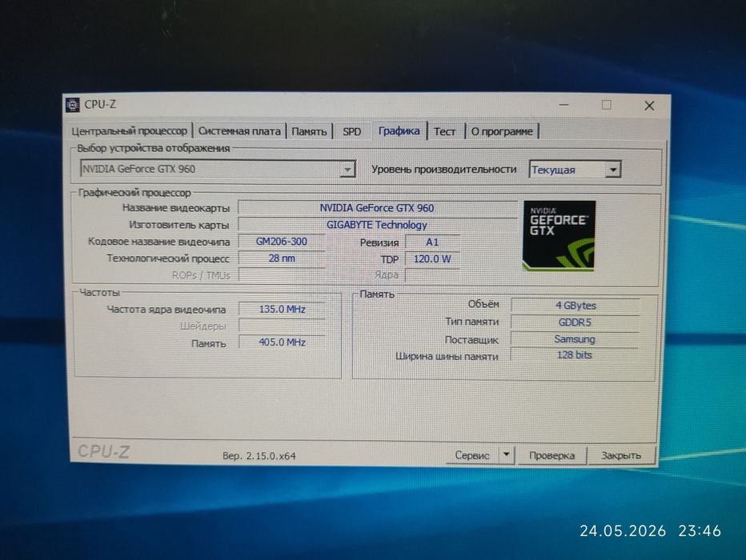Viewport: 746px width, 560px height.
Task: Expand the display device selection dropdown
Action: [x=347, y=170]
